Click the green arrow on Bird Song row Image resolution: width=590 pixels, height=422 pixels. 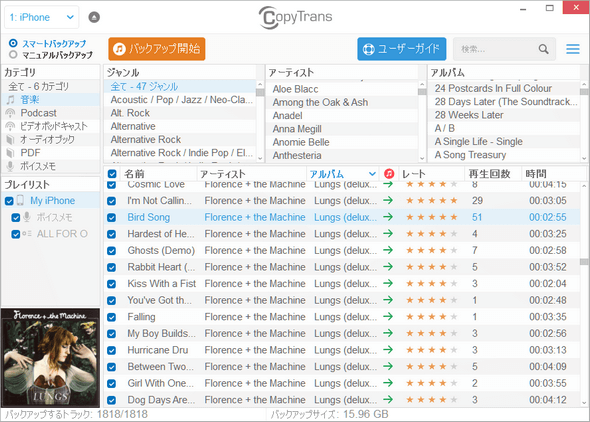pos(388,217)
